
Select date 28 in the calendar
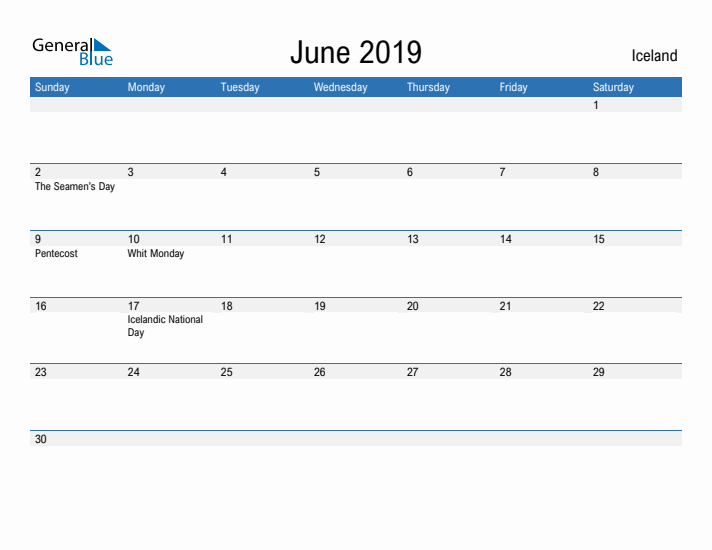click(505, 372)
